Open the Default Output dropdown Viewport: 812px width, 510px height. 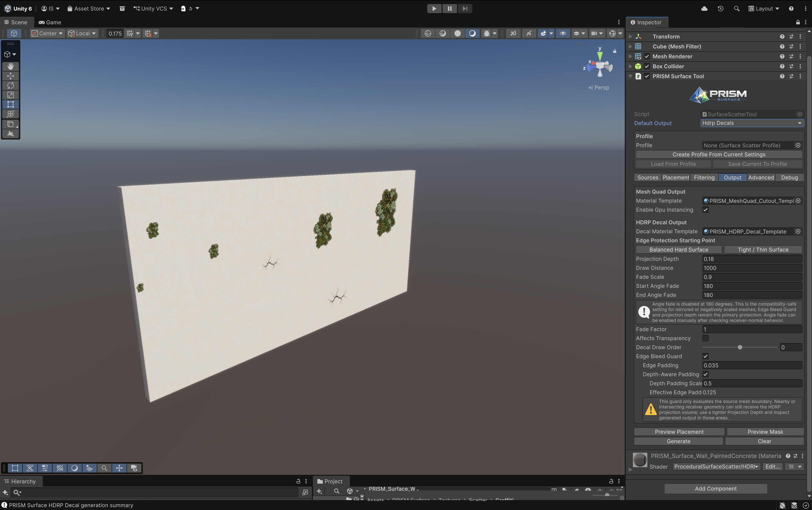tap(752, 123)
